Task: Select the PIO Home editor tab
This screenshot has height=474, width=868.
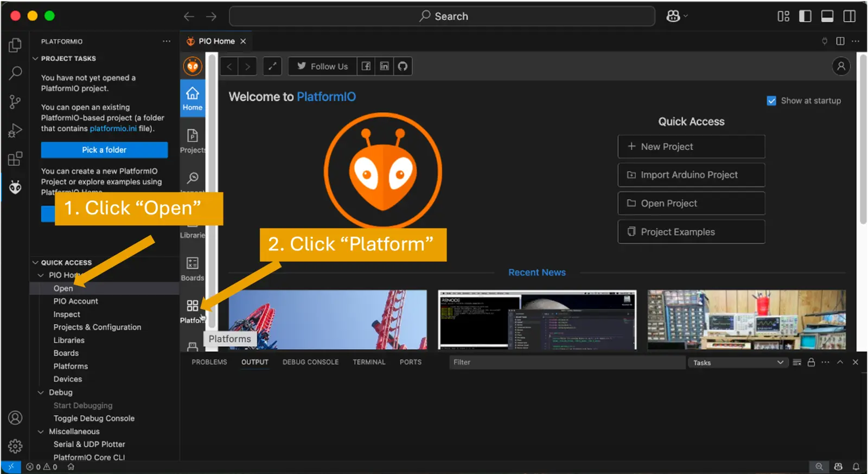Action: (216, 41)
